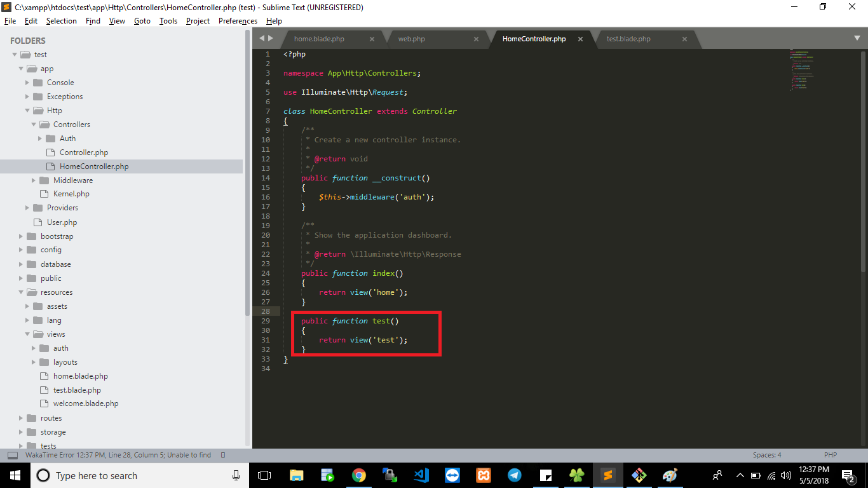Open the Windows Start menu
Image resolution: width=868 pixels, height=488 pixels.
click(15, 475)
